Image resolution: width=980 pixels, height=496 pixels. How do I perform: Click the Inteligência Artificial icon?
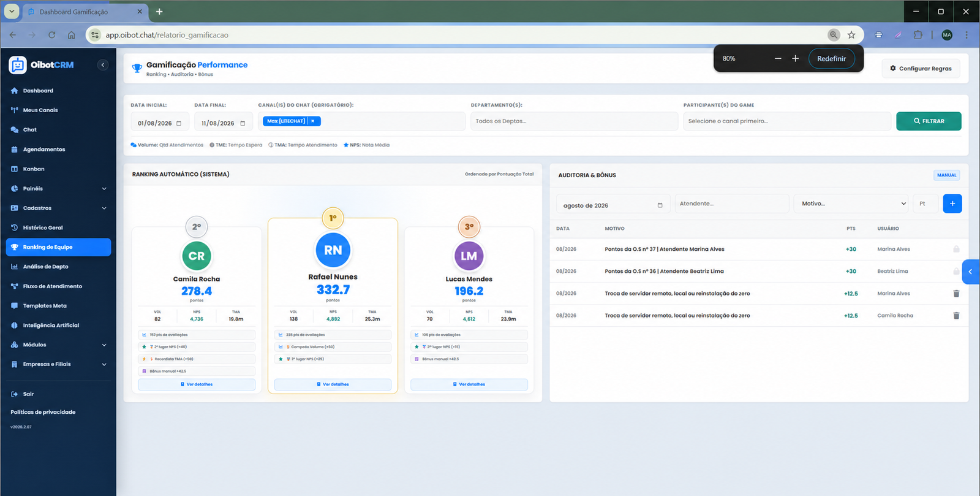click(15, 326)
